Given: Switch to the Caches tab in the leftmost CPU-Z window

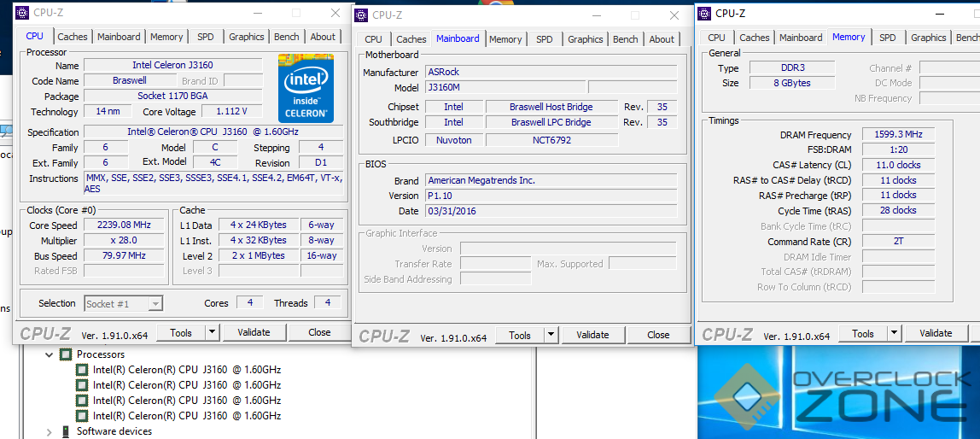Looking at the screenshot, I should [x=73, y=37].
